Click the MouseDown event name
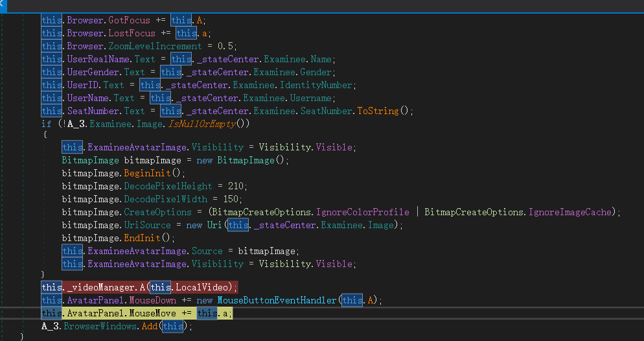Screen dimensions: 644x341 point(152,300)
